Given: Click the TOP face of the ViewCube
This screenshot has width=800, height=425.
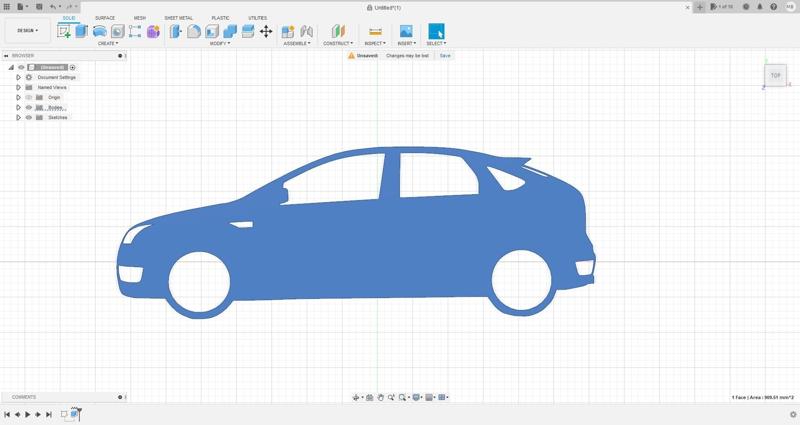Looking at the screenshot, I should [x=775, y=75].
